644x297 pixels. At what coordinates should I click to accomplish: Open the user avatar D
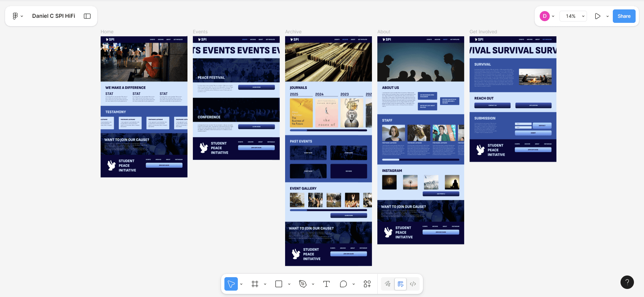[x=544, y=16]
